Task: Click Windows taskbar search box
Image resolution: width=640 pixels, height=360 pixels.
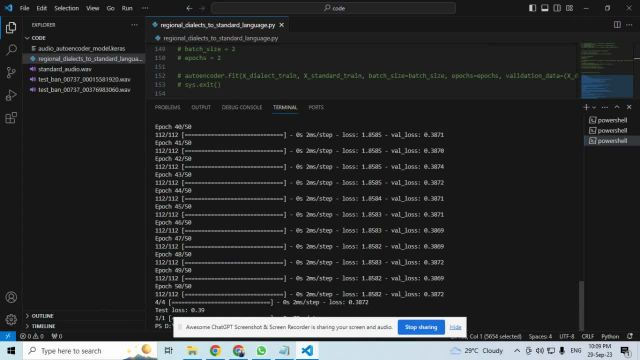Action: [x=90, y=351]
